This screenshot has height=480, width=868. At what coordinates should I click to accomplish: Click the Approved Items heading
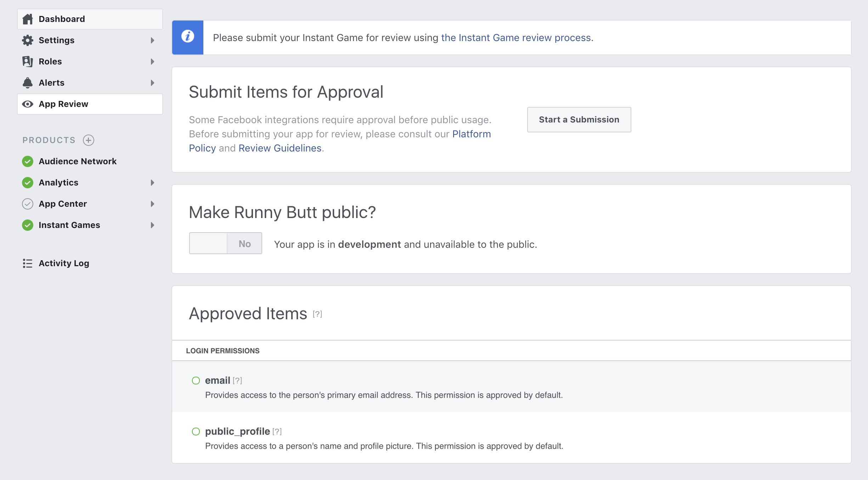click(x=248, y=314)
